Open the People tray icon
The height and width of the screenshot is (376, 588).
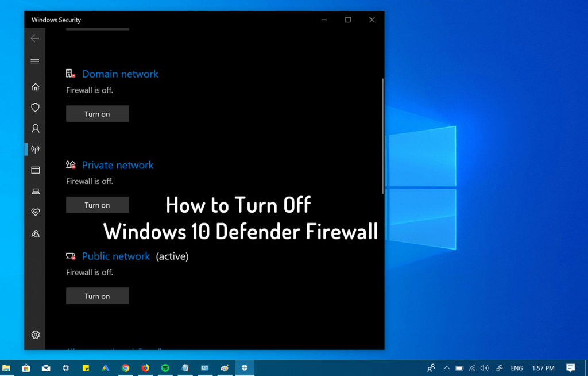pyautogui.click(x=431, y=368)
